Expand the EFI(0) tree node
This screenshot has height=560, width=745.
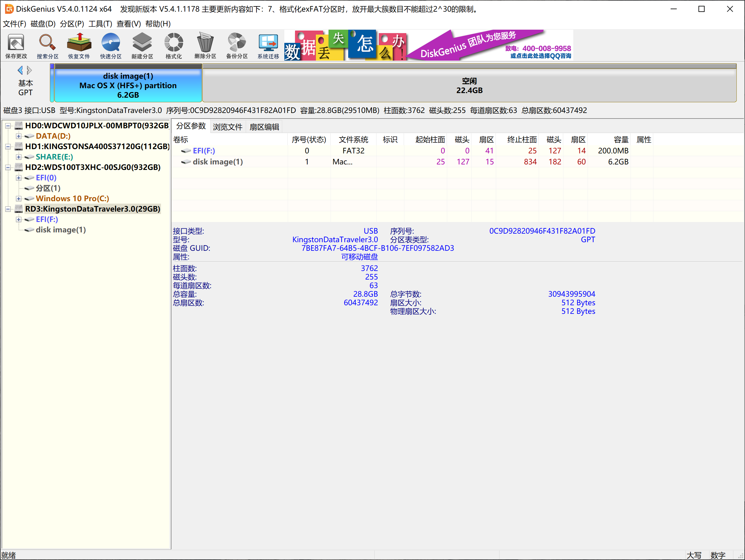tap(19, 178)
